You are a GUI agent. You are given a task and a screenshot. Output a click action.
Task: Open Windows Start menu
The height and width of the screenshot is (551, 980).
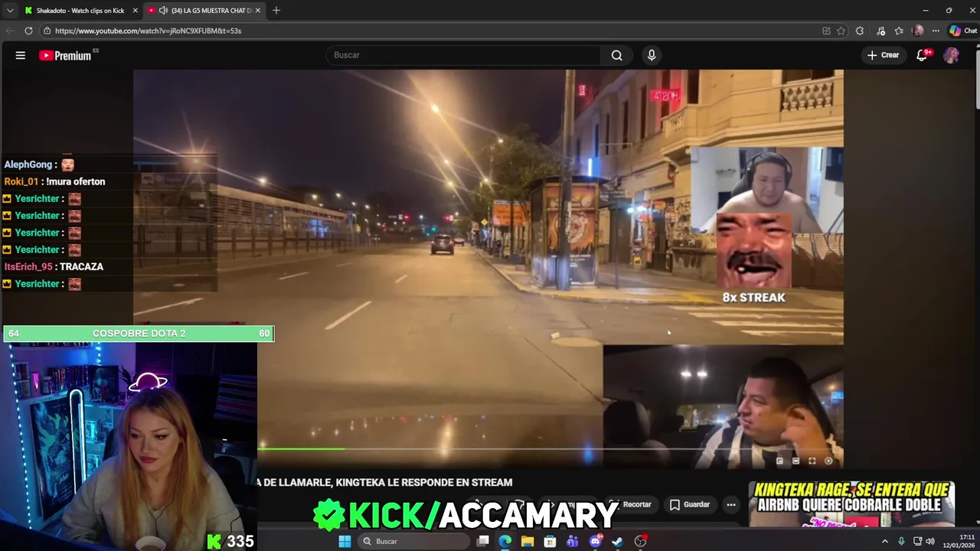coord(345,541)
